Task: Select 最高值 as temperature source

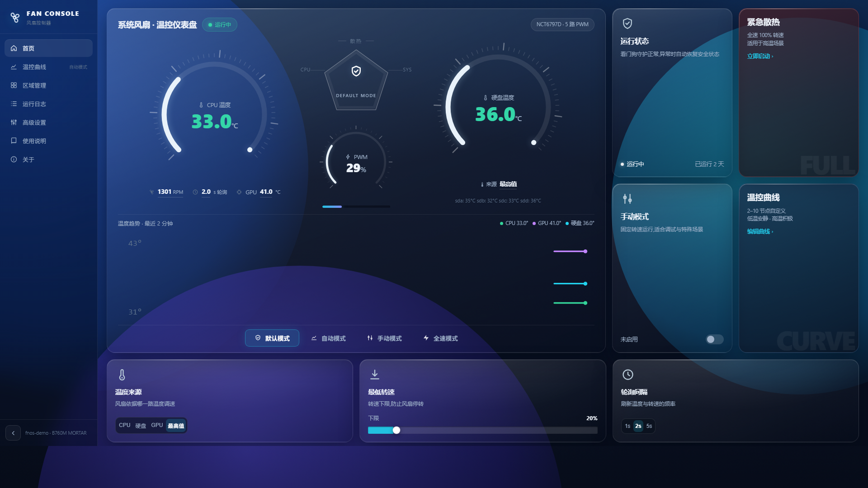Action: pos(176,426)
